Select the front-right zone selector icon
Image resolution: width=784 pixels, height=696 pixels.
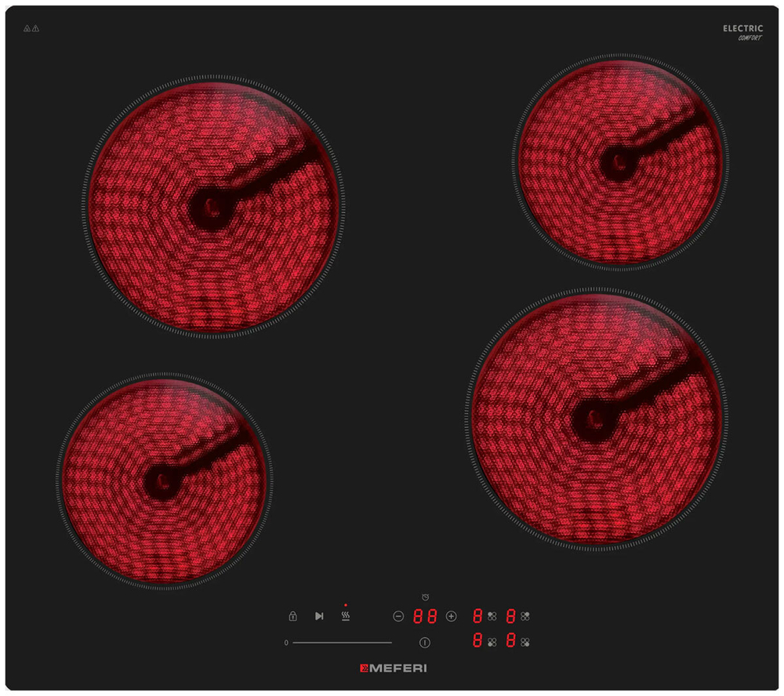click(x=525, y=643)
